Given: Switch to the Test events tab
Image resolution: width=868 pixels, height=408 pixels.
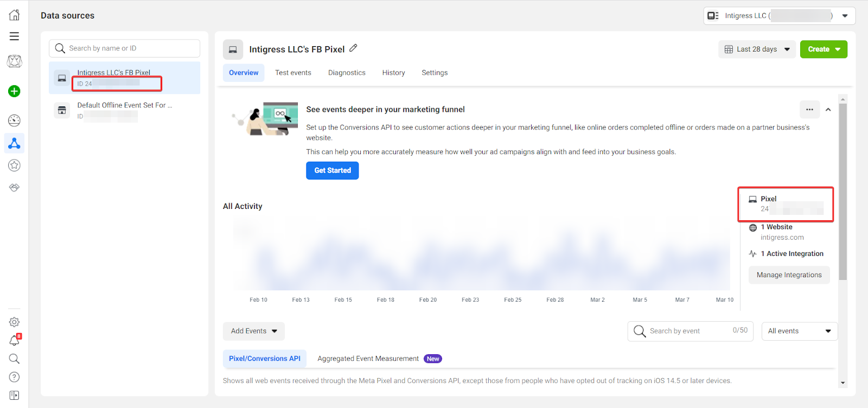Looking at the screenshot, I should [293, 73].
